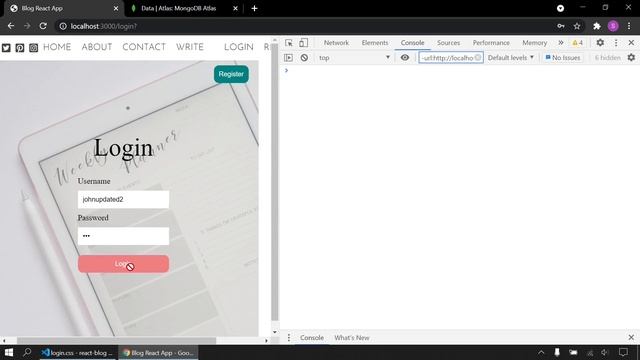Open drawer three-dot menu beside Console
This screenshot has height=360, width=640.
[289, 338]
